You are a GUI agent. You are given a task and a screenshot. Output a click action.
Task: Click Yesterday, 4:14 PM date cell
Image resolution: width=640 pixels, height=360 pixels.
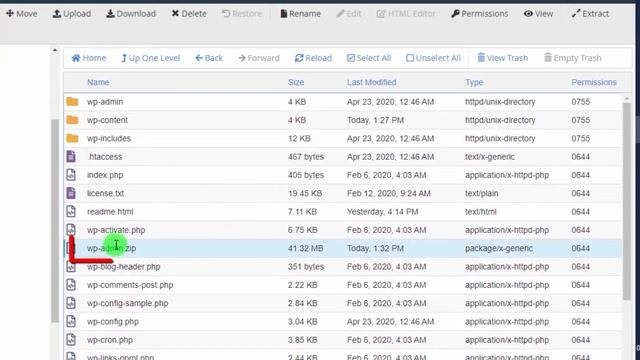click(382, 212)
